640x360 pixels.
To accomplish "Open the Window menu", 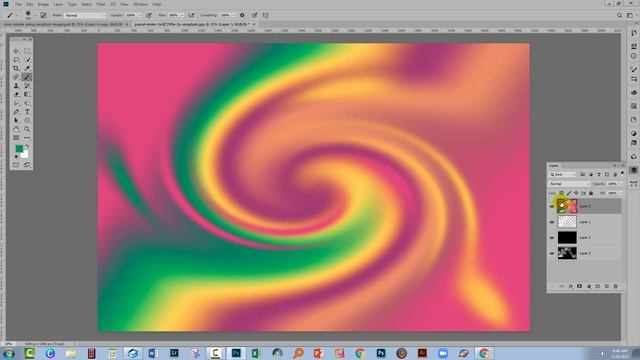I will point(140,4).
